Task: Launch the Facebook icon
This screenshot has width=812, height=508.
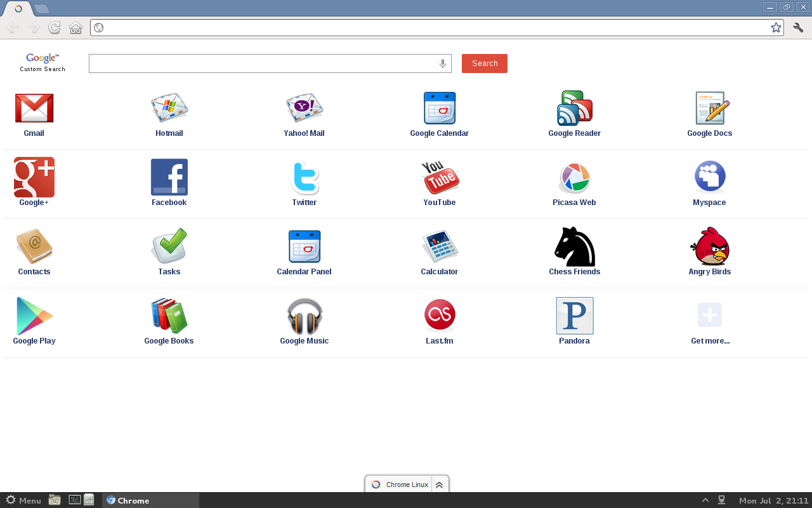Action: click(x=169, y=177)
